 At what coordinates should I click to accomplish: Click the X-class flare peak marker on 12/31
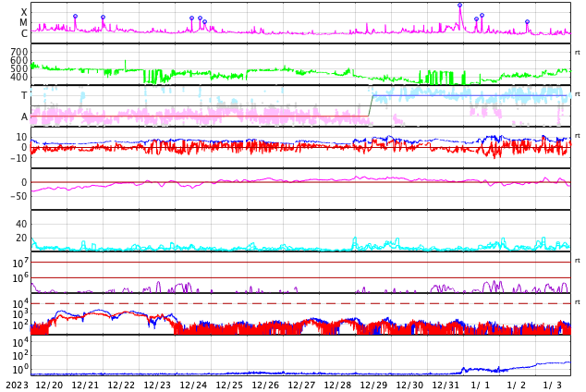click(460, 6)
